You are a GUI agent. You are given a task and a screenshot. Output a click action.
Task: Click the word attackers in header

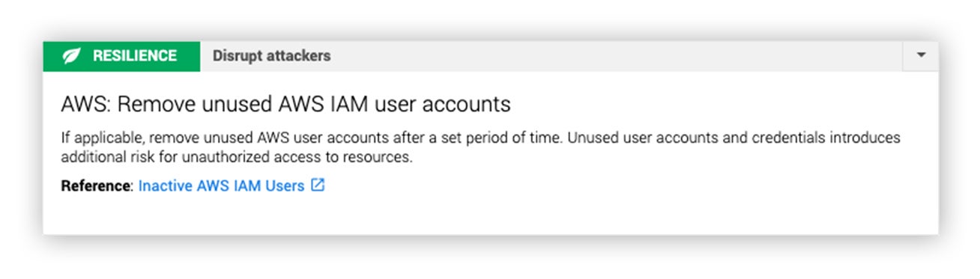[x=300, y=56]
